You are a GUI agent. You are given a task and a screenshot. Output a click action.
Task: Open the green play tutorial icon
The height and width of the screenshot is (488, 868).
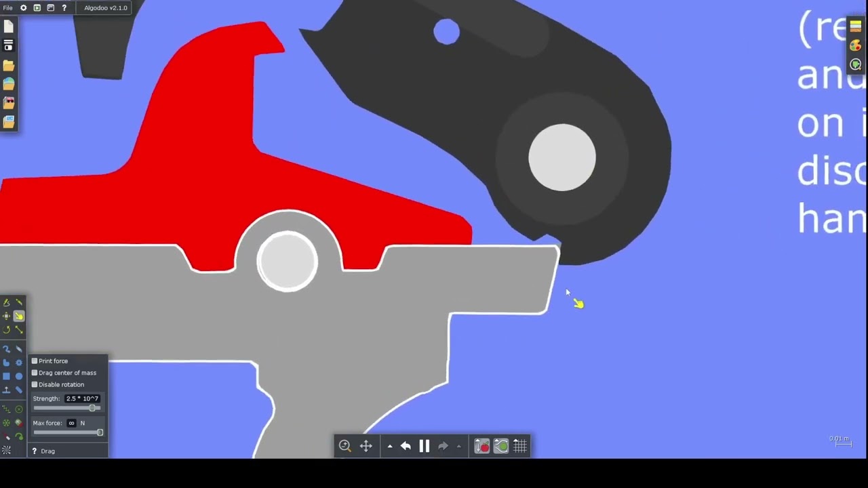click(37, 7)
